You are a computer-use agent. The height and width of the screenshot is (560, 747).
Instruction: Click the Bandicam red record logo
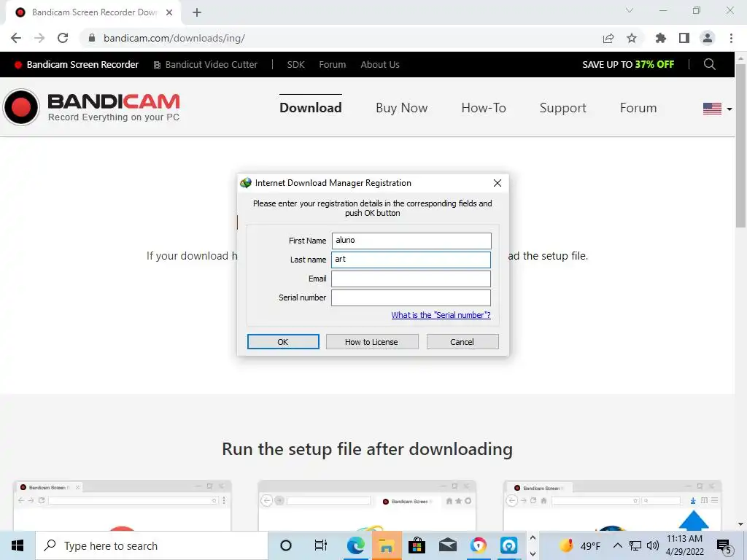click(21, 107)
